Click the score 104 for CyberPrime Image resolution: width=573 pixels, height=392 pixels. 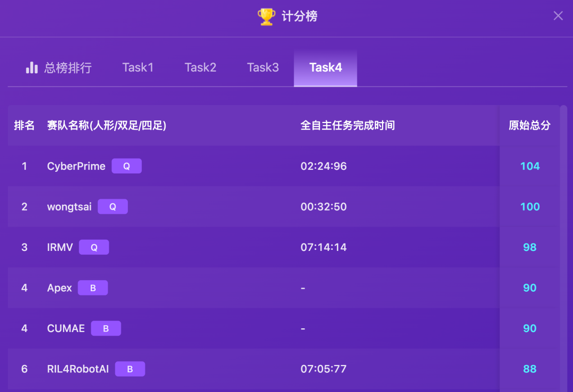point(529,166)
